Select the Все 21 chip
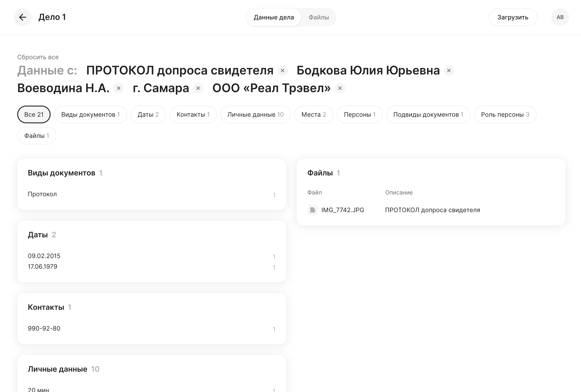Image resolution: width=581 pixels, height=392 pixels. point(34,114)
